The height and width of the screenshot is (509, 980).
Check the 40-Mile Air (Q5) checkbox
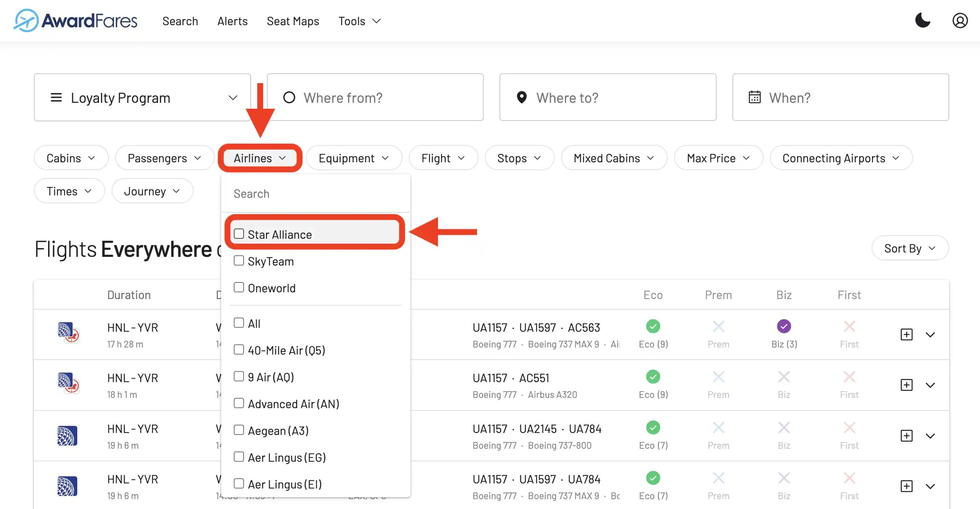pyautogui.click(x=238, y=349)
